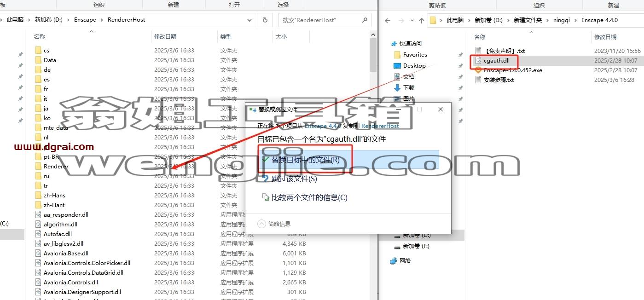Click 此电脑 breadcrumb in right address bar

[x=455, y=20]
